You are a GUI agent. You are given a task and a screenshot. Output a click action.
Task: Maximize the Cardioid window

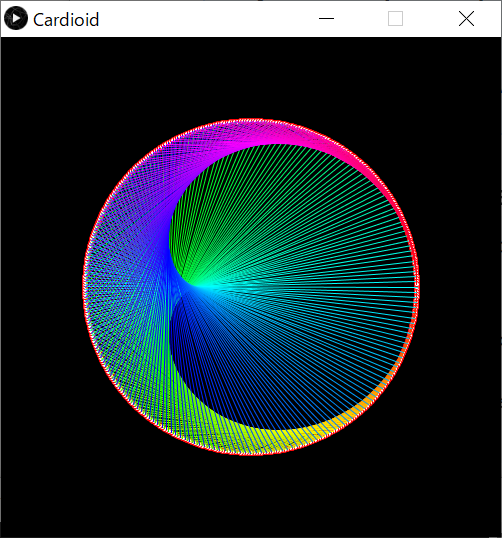pos(395,19)
